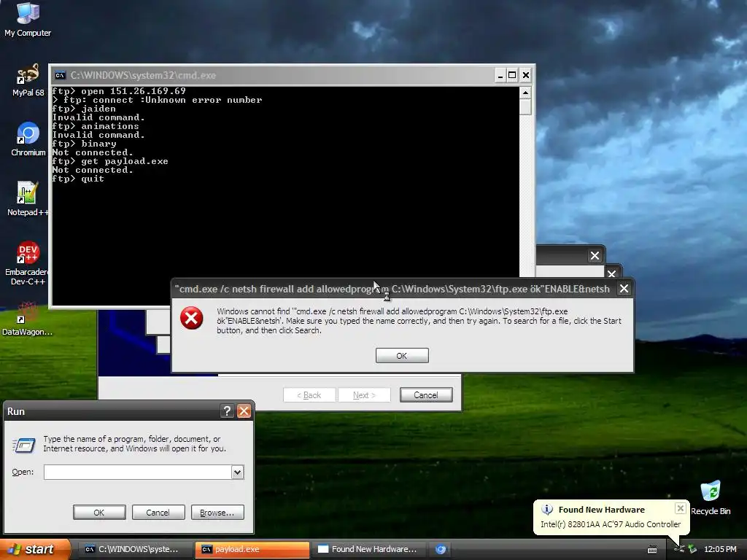Click the red error icon in the dialog
This screenshot has width=747, height=560.
[192, 318]
